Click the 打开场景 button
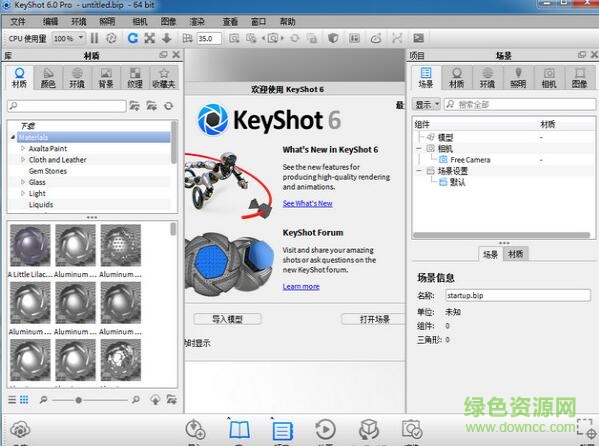 click(374, 319)
